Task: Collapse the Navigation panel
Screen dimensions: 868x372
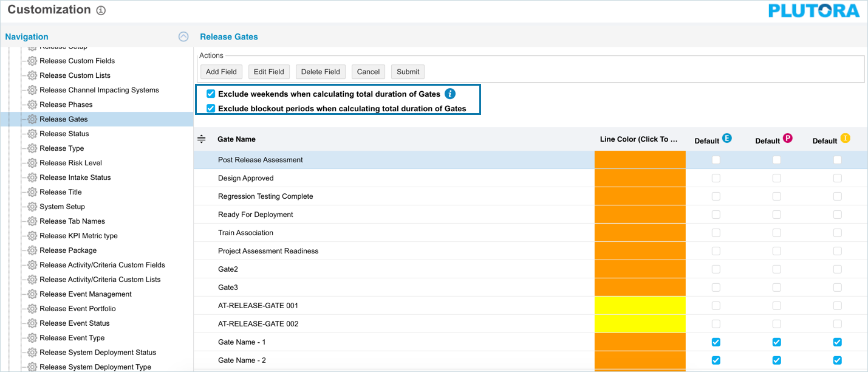Action: click(x=183, y=36)
